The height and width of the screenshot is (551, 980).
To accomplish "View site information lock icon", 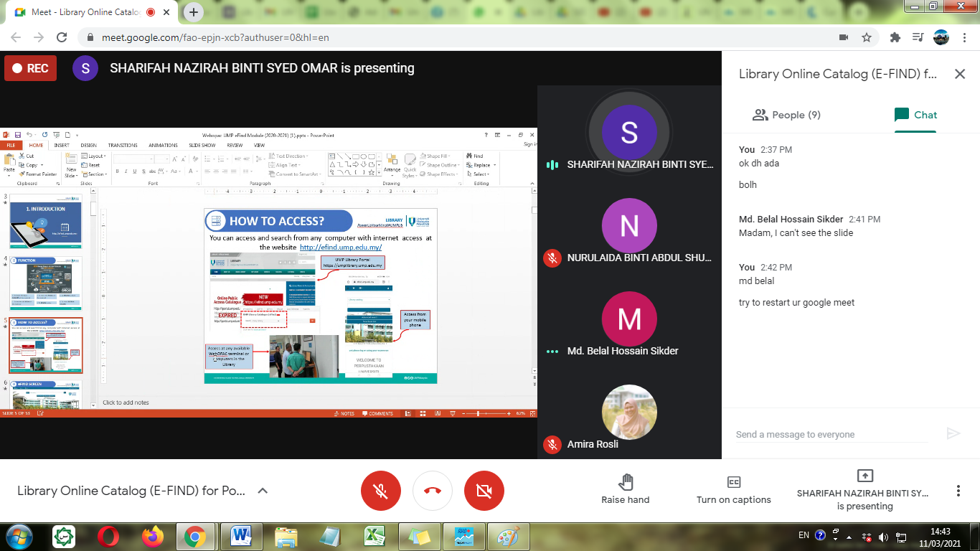I will pos(90,37).
